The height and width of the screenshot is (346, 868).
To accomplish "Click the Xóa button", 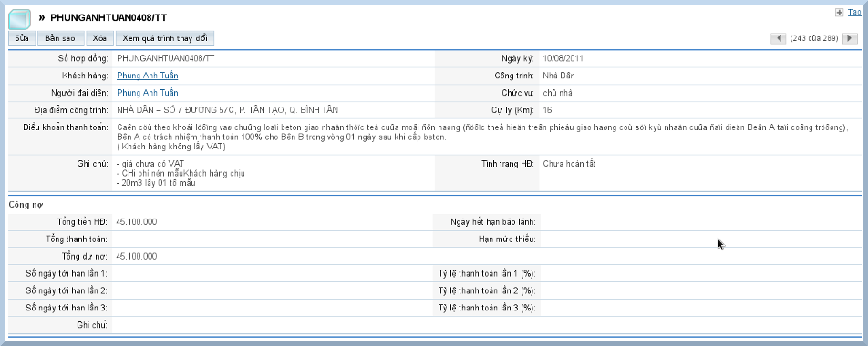I will [99, 38].
